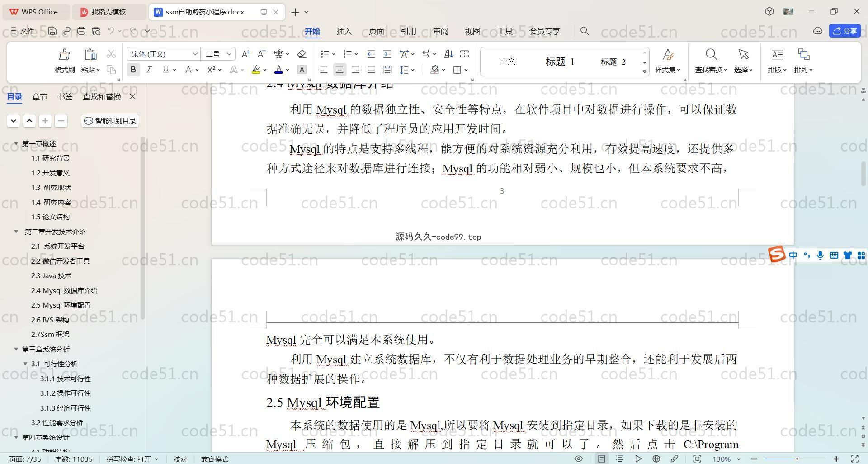Click the play/reading mode icon in status bar
Viewport: 868px width, 464px height.
pyautogui.click(x=638, y=459)
